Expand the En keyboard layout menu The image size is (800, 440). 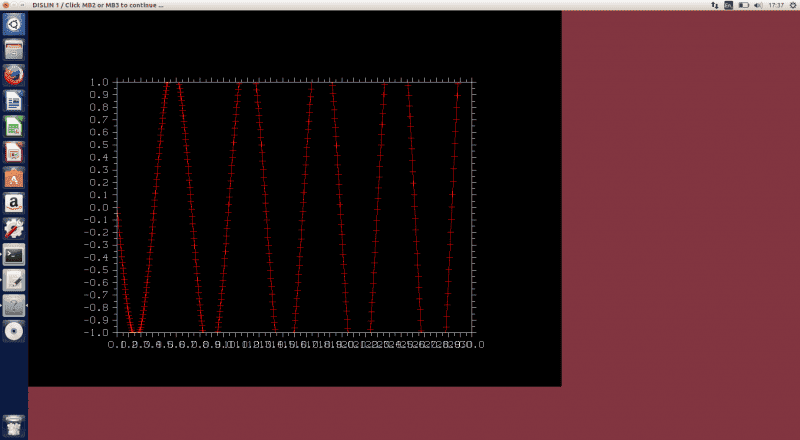point(728,5)
